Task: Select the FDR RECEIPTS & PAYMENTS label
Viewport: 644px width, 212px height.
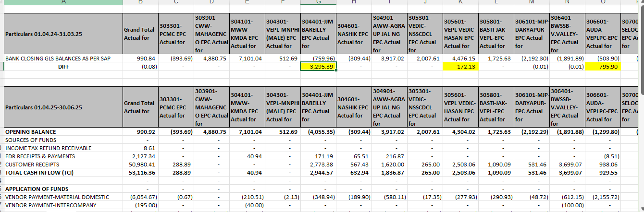Action: [x=40, y=156]
